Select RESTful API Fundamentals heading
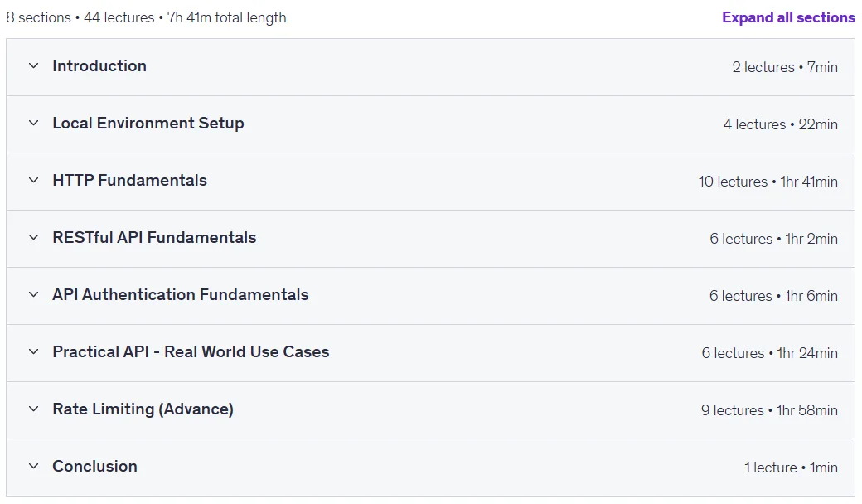This screenshot has height=504, width=862. click(x=154, y=237)
